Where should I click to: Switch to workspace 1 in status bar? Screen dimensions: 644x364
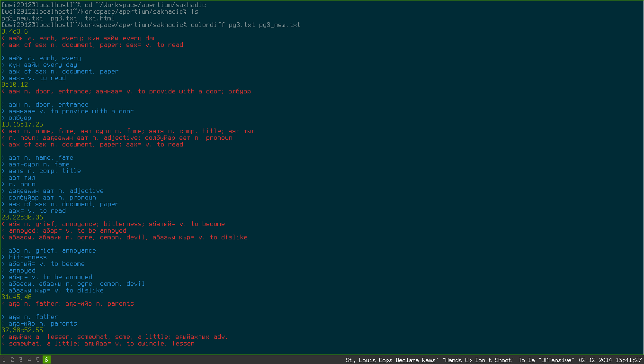pyautogui.click(x=4, y=360)
